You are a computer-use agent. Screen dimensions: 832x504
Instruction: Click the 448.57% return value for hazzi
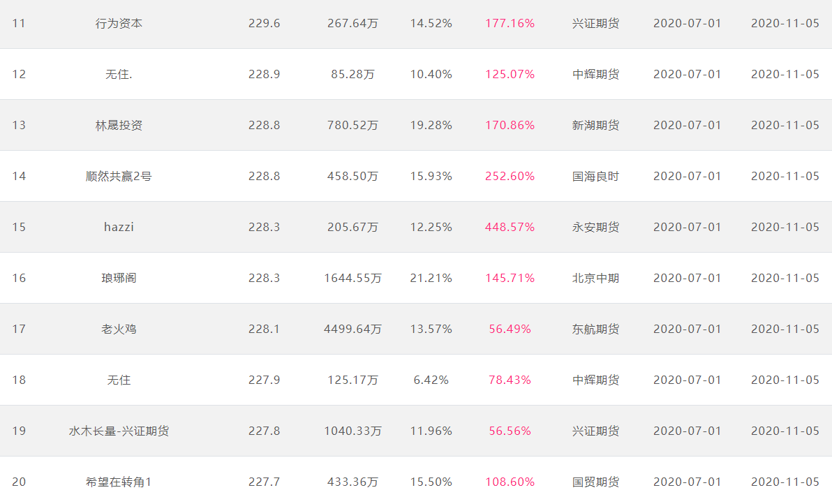pos(510,227)
